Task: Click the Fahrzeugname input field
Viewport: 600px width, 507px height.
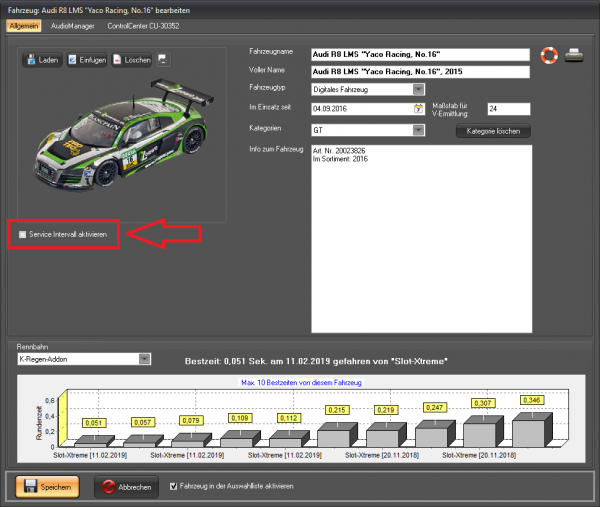Action: coord(420,54)
